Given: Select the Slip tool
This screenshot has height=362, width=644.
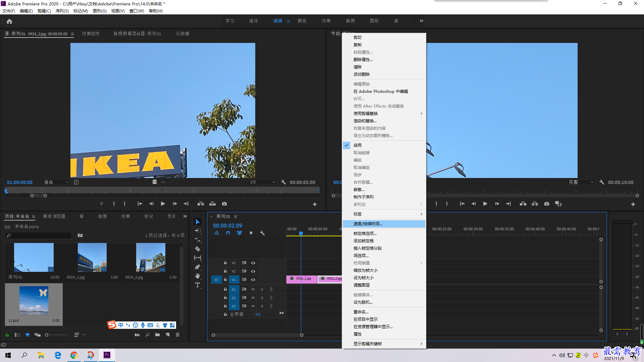Looking at the screenshot, I should click(x=198, y=258).
